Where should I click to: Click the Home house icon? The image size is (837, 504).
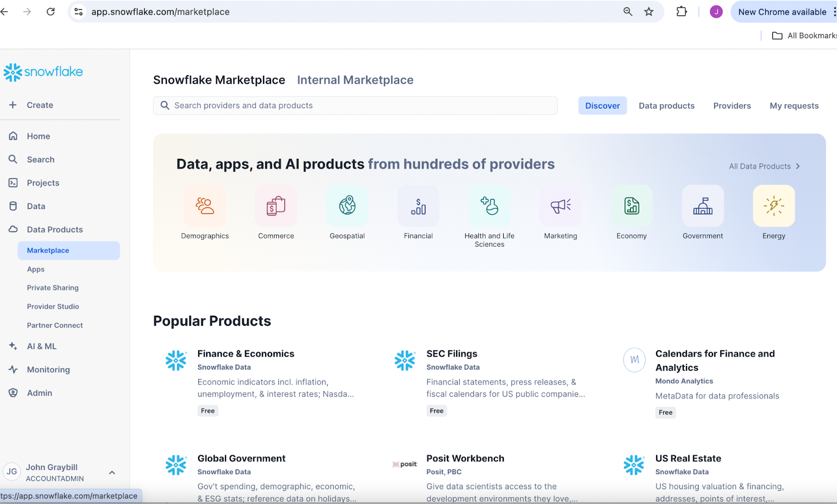13,136
